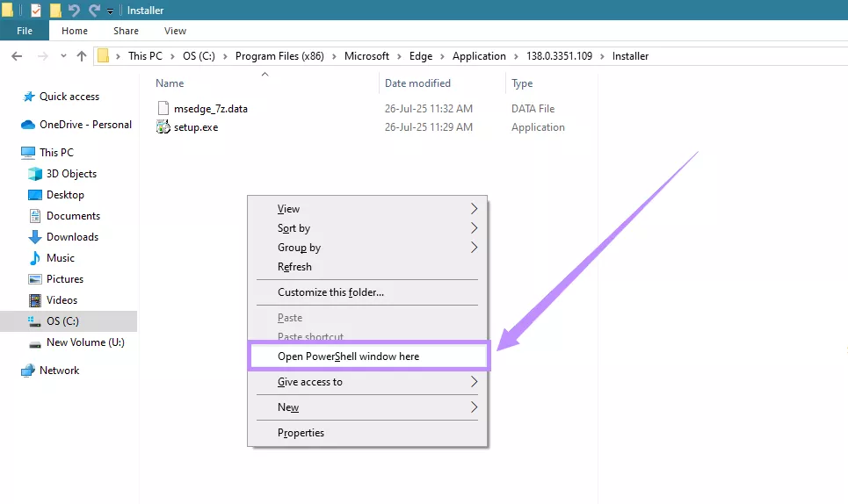Click Microsoft in the address breadcrumb
The image size is (848, 504).
tap(366, 56)
